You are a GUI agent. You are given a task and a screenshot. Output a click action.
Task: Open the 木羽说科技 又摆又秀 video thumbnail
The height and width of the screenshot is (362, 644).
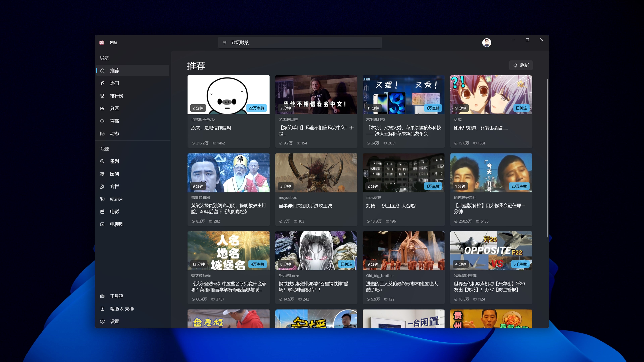click(x=404, y=95)
